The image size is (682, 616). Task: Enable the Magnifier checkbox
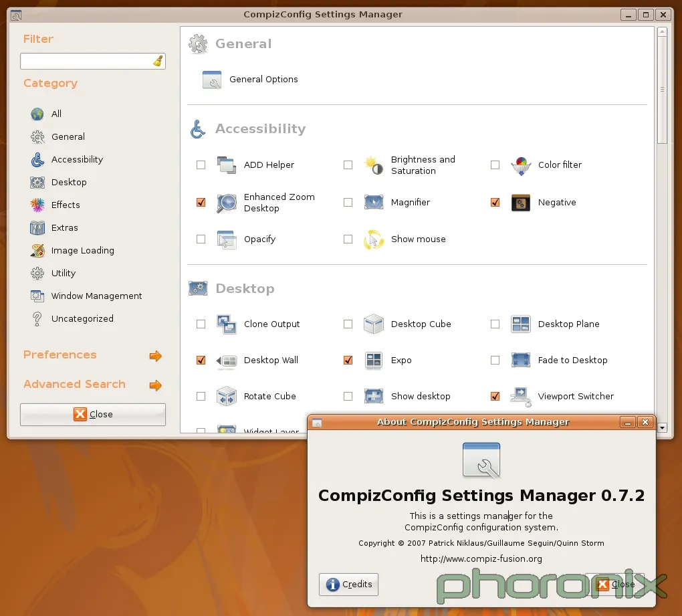coord(348,202)
